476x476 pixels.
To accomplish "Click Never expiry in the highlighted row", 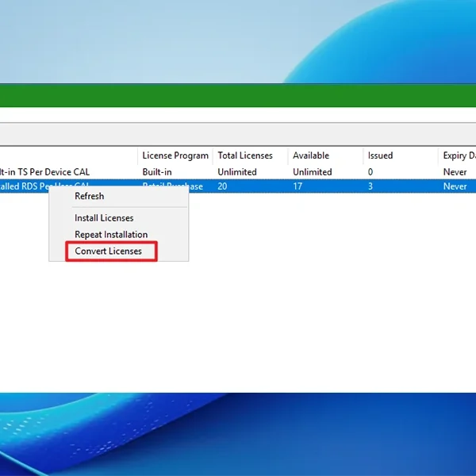I will pos(455,186).
